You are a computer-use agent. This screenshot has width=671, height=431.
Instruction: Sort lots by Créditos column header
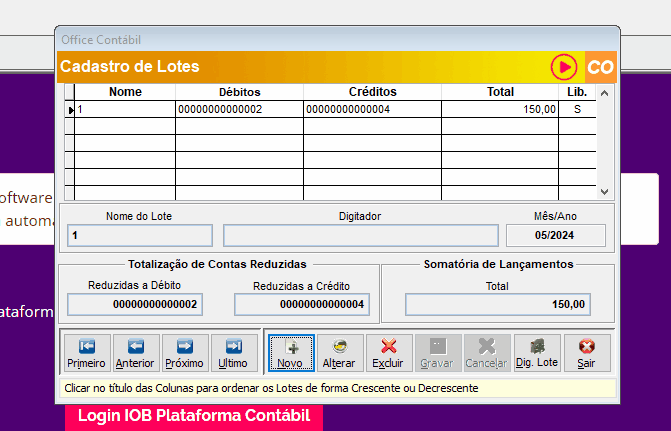coord(372,92)
